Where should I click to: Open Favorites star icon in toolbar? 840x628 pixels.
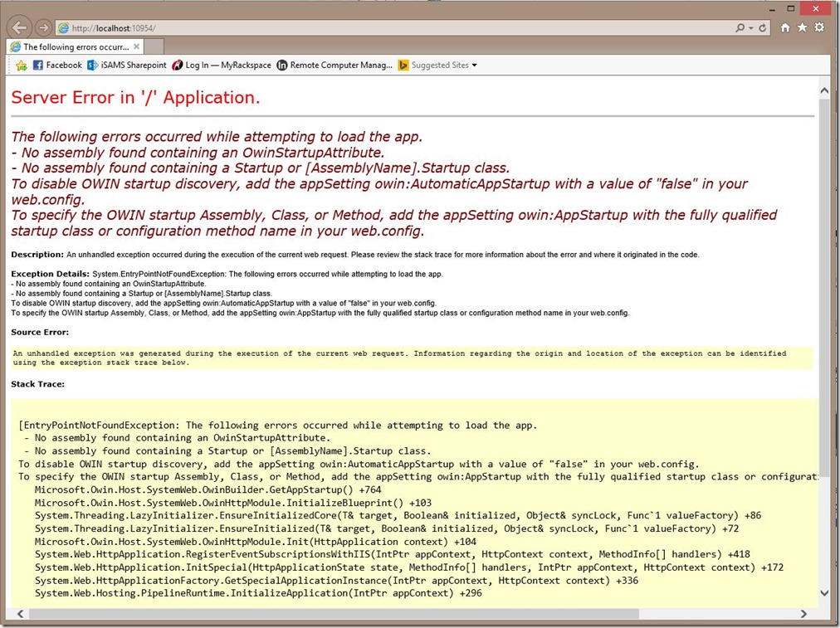[802, 27]
